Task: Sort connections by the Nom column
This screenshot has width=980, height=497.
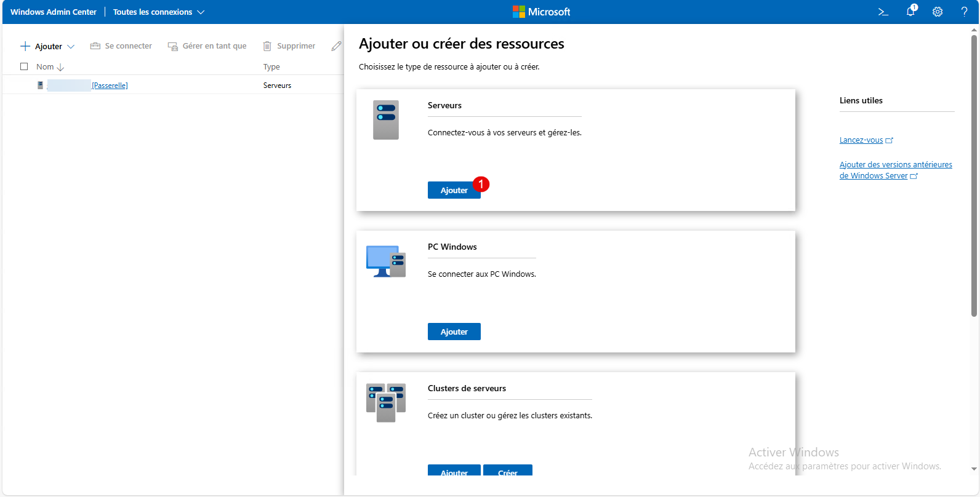Action: coord(45,66)
